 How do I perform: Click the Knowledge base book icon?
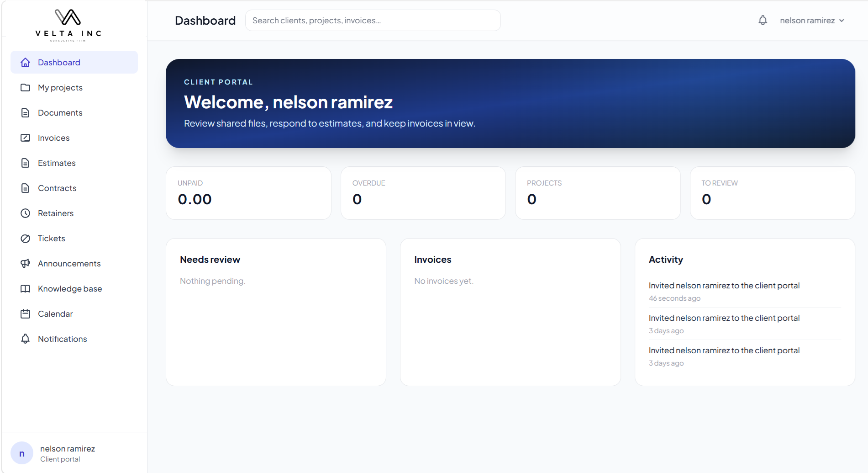[26, 288]
